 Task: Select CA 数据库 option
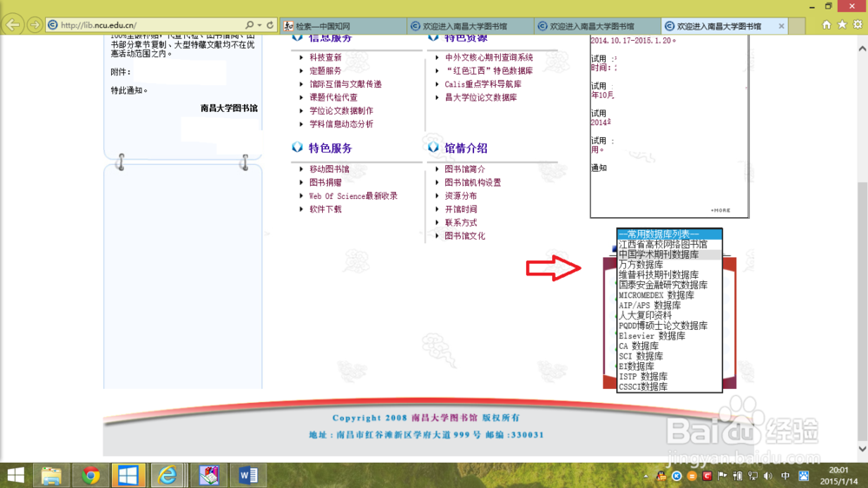(669, 346)
